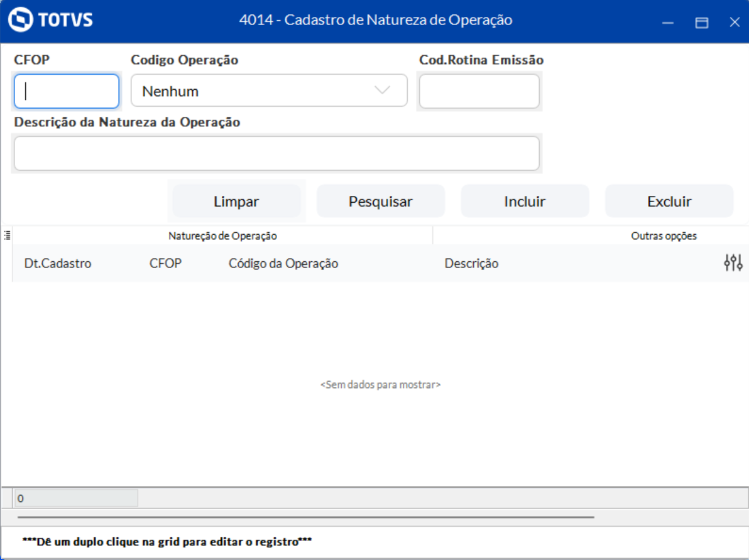This screenshot has width=749, height=560.
Task: Open the grid column chooser sliders icon
Action: coord(733,263)
